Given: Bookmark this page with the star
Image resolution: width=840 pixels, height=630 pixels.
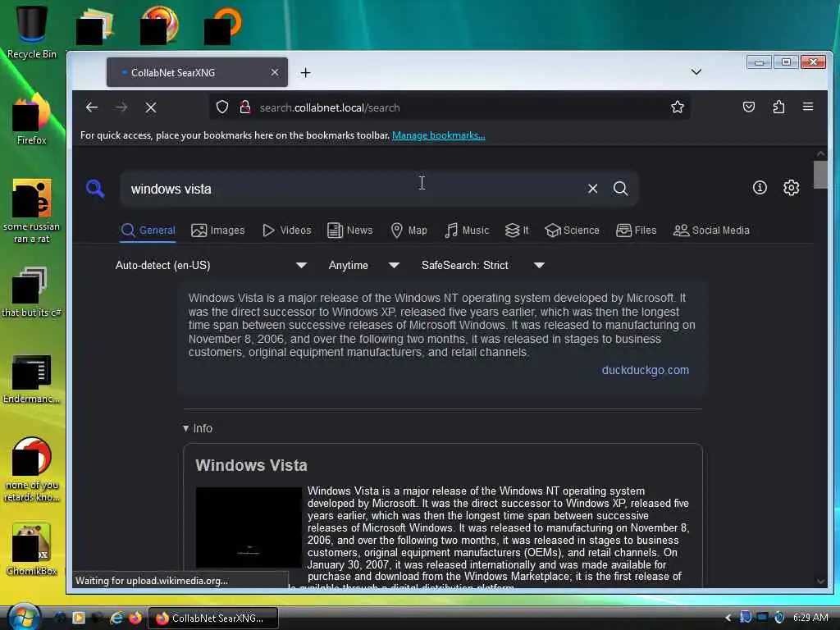Looking at the screenshot, I should pyautogui.click(x=677, y=107).
